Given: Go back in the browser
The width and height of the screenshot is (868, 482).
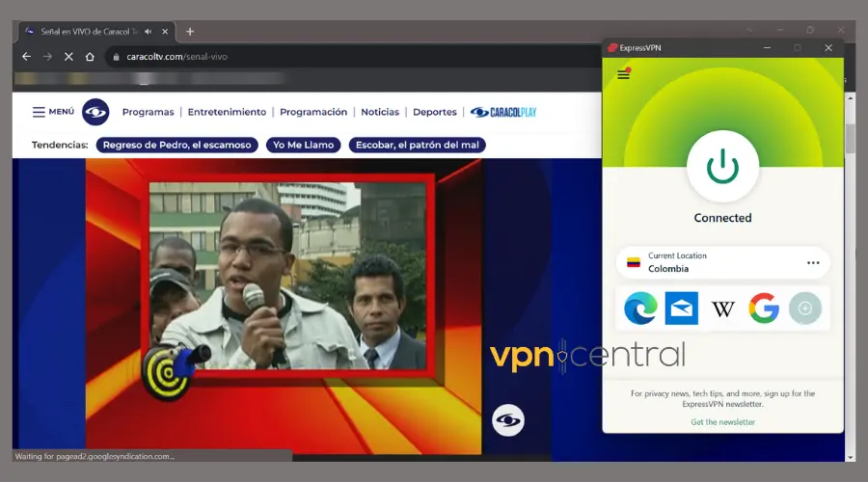Looking at the screenshot, I should pos(26,57).
